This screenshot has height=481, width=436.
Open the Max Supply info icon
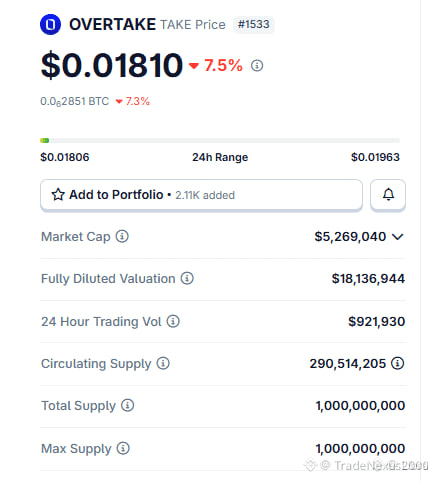pyautogui.click(x=123, y=448)
